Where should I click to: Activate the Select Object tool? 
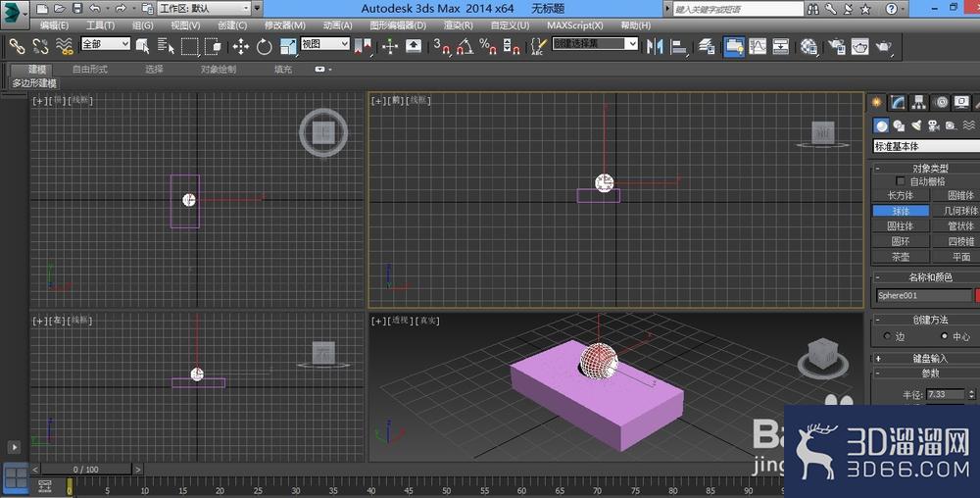coord(143,46)
